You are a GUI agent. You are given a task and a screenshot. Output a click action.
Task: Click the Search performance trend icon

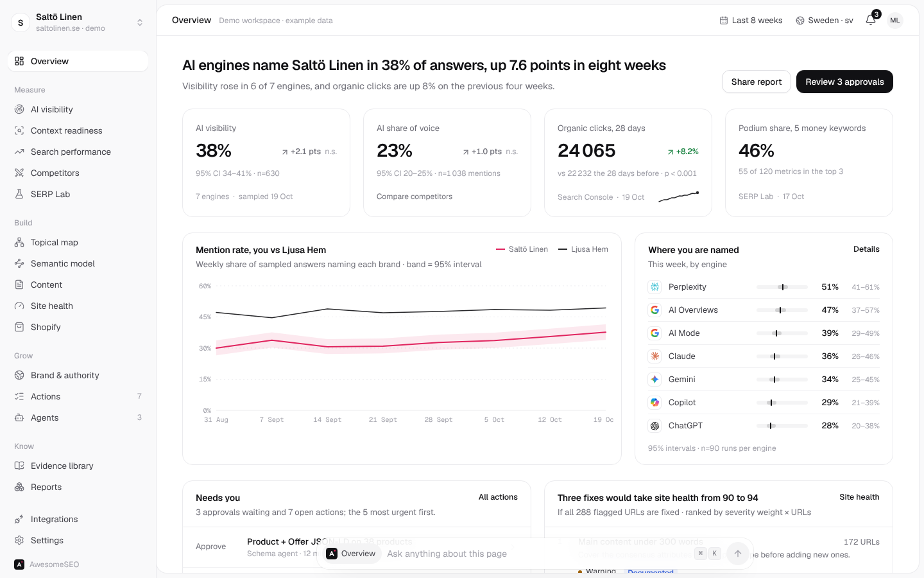click(x=19, y=152)
